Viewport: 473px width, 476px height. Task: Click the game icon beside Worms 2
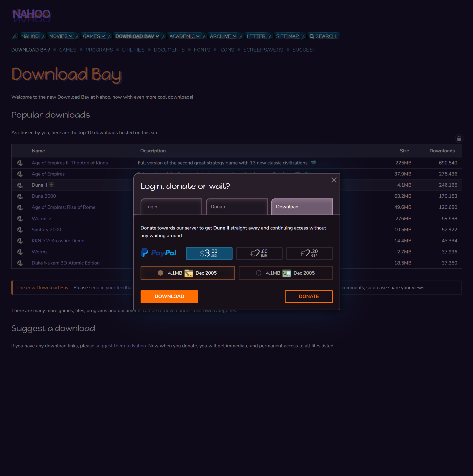coord(20,219)
